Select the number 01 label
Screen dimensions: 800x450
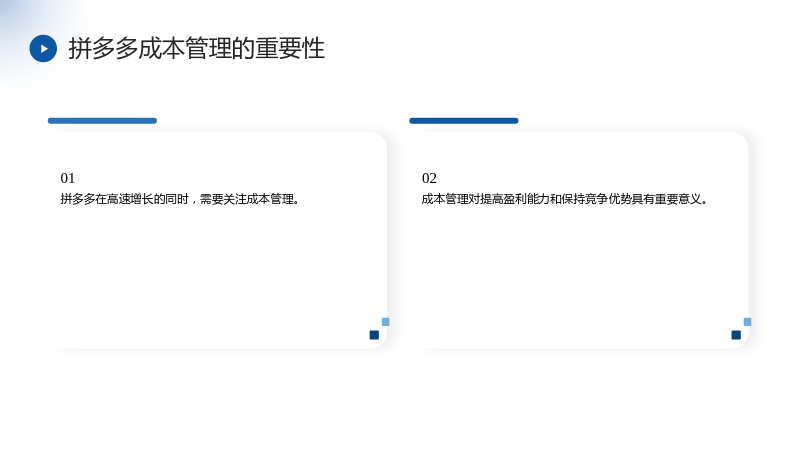point(67,178)
